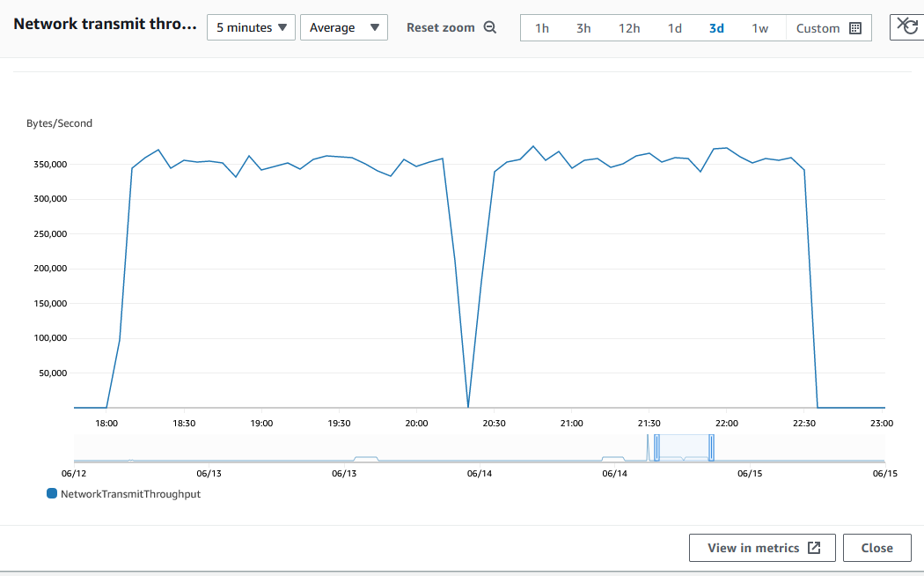Viewport: 924px width, 576px height.
Task: Click the Bytes/Second axis label
Action: click(x=60, y=123)
